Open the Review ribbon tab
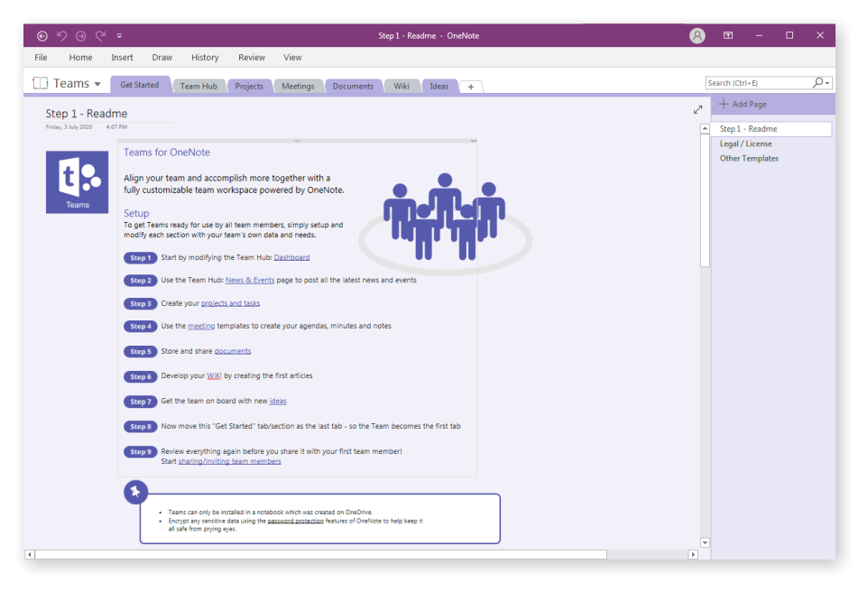868x592 pixels. 252,58
